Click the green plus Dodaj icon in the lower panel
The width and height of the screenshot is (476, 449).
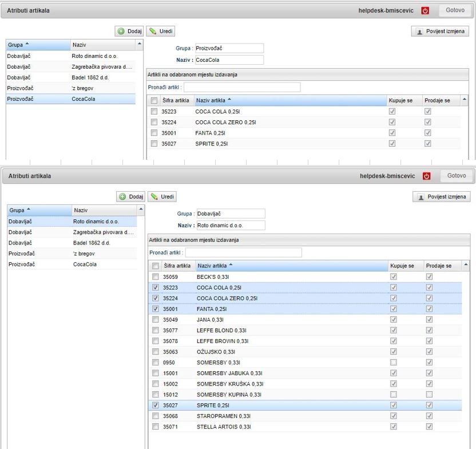click(123, 196)
